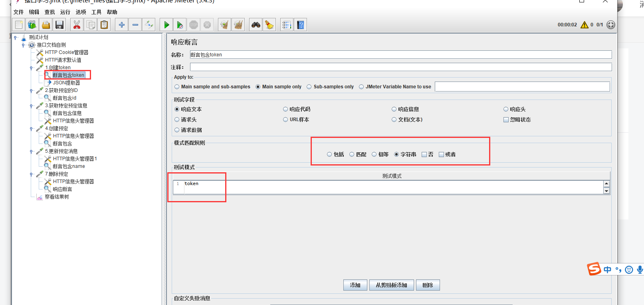This screenshot has width=644, height=305.
Task: Click the 名称 input field
Action: (x=401, y=55)
